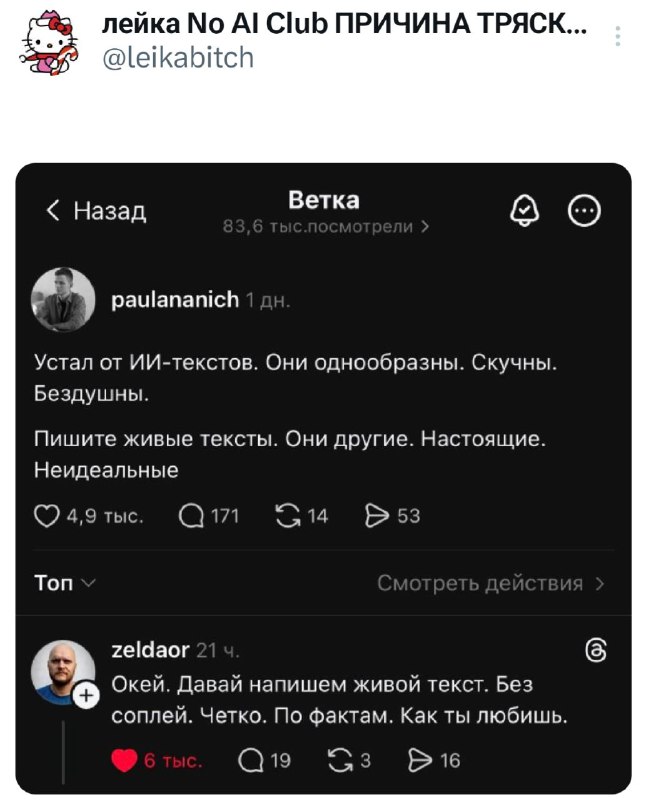Unlike the zeldaor reply with red heart
This screenshot has width=646, height=800.
tap(123, 761)
